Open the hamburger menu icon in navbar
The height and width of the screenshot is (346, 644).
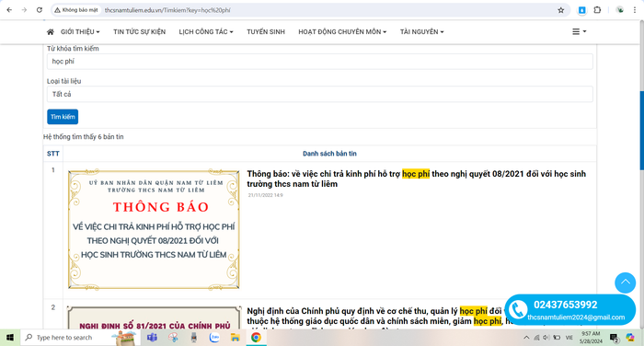(579, 31)
